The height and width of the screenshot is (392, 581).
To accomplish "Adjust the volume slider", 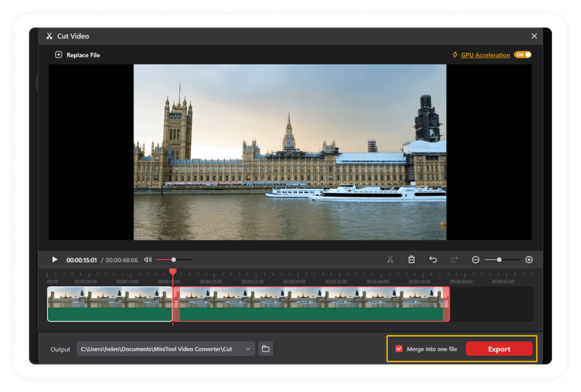I will [174, 260].
